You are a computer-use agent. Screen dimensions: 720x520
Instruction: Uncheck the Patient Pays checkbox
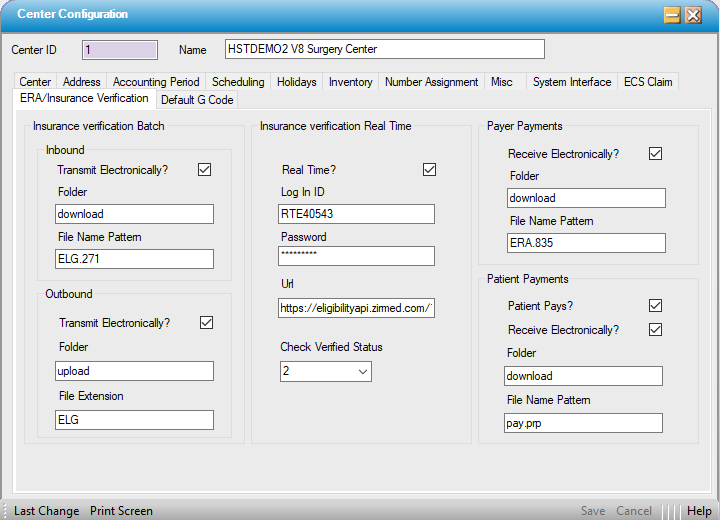coord(656,306)
